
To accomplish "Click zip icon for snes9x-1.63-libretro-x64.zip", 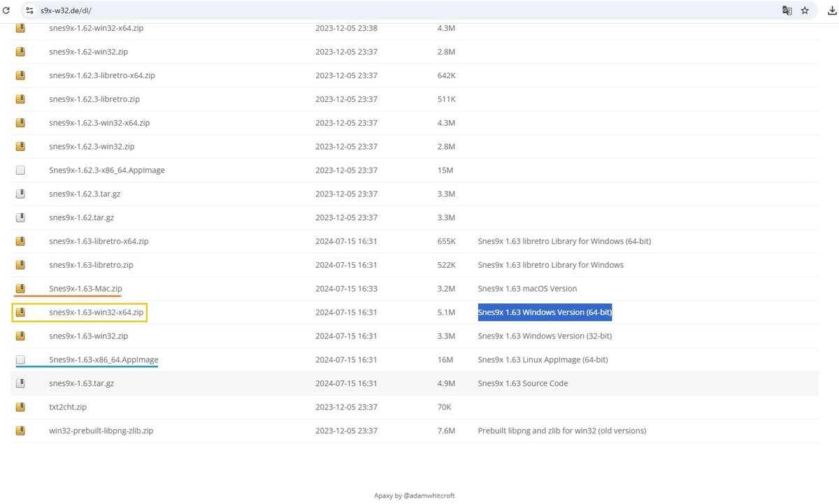I will click(x=20, y=241).
